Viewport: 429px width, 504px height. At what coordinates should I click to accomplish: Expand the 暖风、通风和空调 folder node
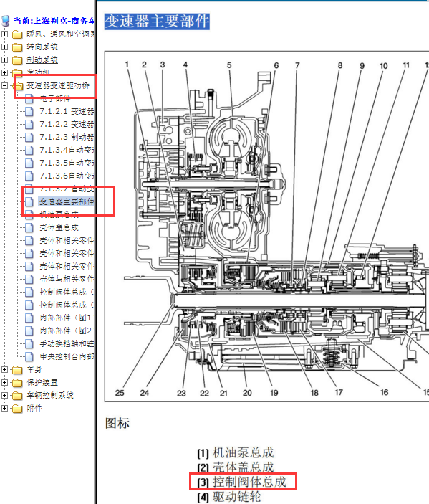tap(4, 34)
